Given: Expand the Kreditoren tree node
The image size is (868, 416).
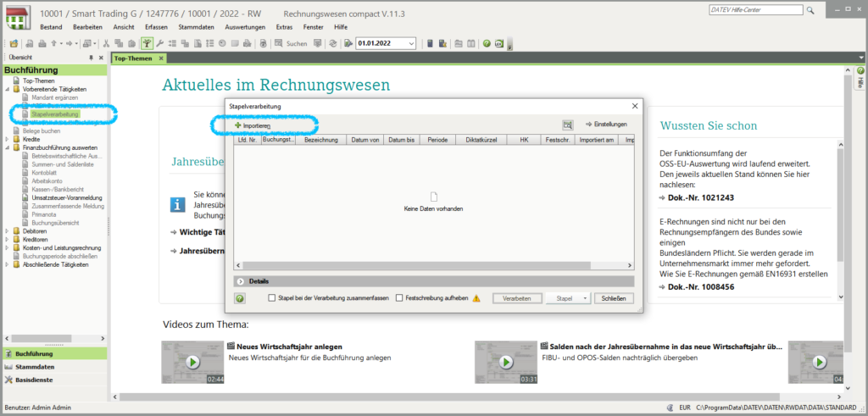Looking at the screenshot, I should point(7,240).
